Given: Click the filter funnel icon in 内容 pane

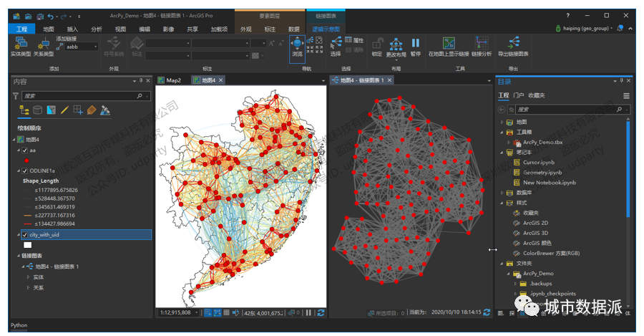Looking at the screenshot, I should [16, 96].
